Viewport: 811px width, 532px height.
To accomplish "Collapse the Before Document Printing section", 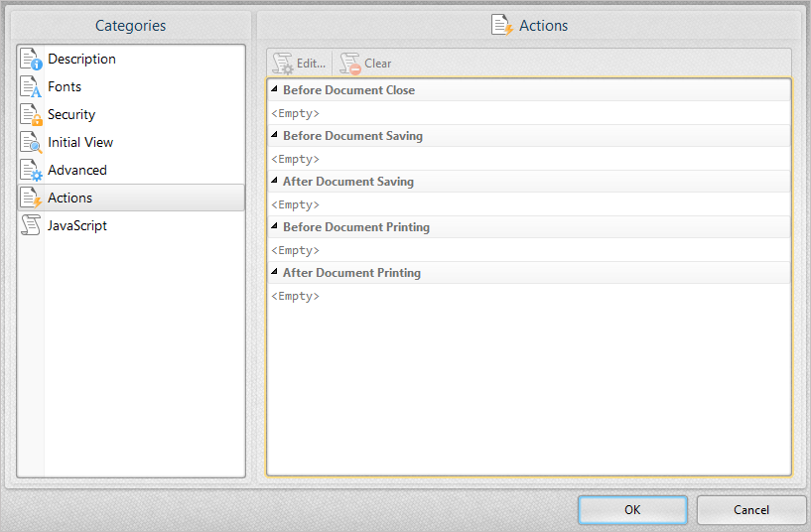I will [x=275, y=227].
